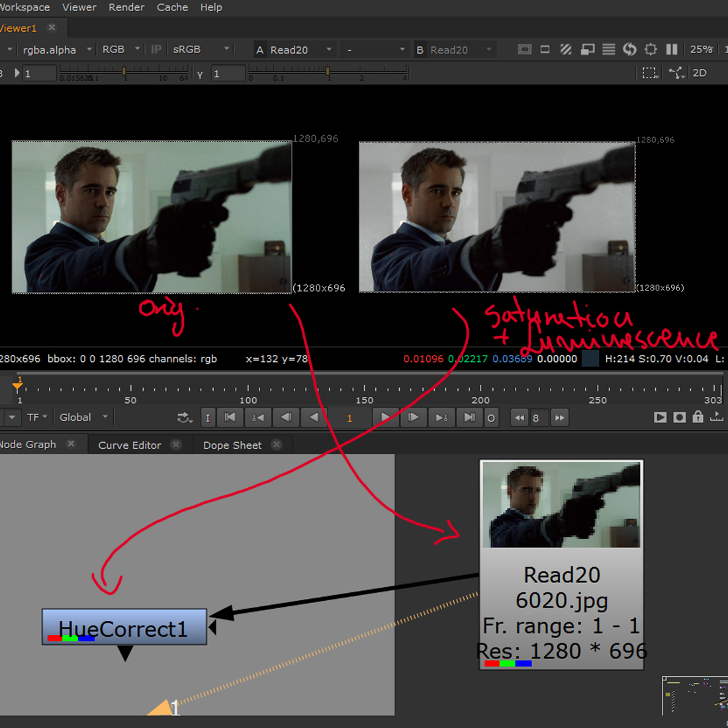Step back one frame
The width and height of the screenshot is (728, 728).
tap(286, 418)
